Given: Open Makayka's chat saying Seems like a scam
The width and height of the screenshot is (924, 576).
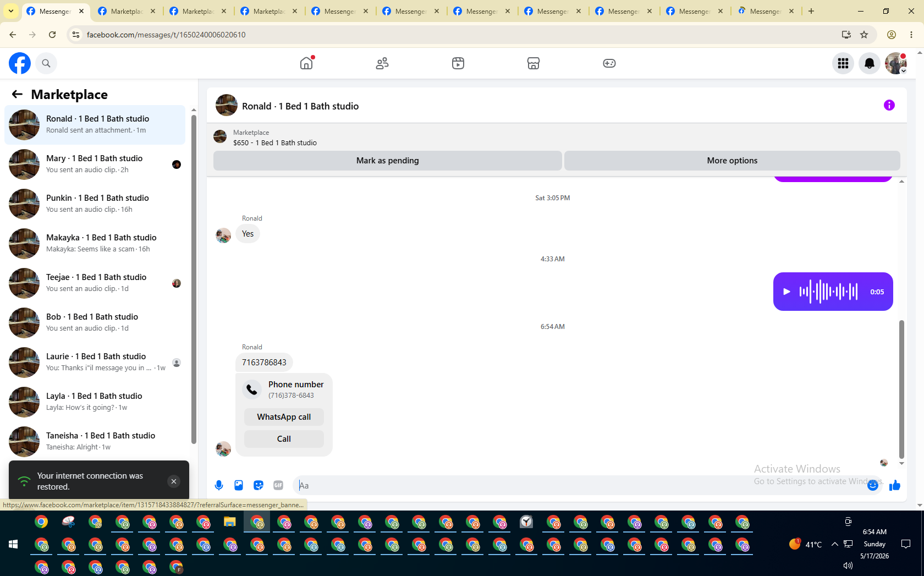Looking at the screenshot, I should coord(95,244).
